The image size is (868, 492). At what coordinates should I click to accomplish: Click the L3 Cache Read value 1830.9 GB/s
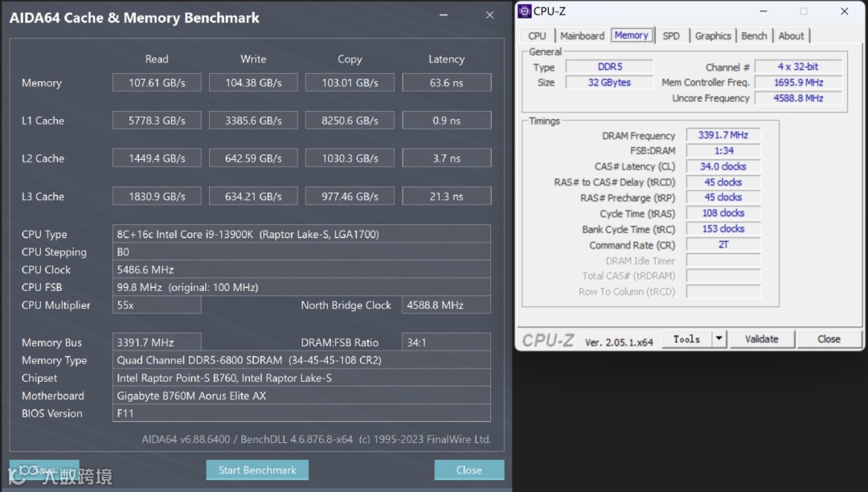pos(158,196)
